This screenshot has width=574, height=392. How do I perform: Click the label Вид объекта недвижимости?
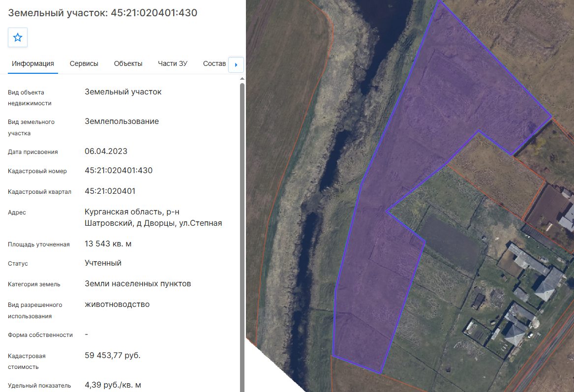click(30, 98)
